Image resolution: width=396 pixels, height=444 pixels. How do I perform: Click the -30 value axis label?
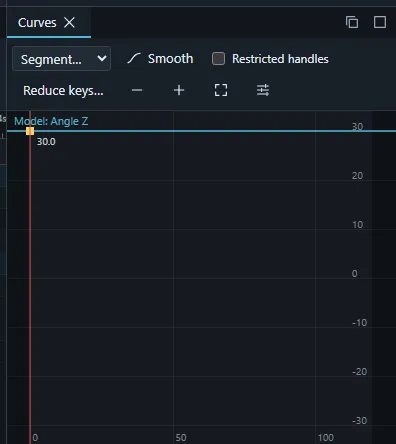(x=359, y=421)
